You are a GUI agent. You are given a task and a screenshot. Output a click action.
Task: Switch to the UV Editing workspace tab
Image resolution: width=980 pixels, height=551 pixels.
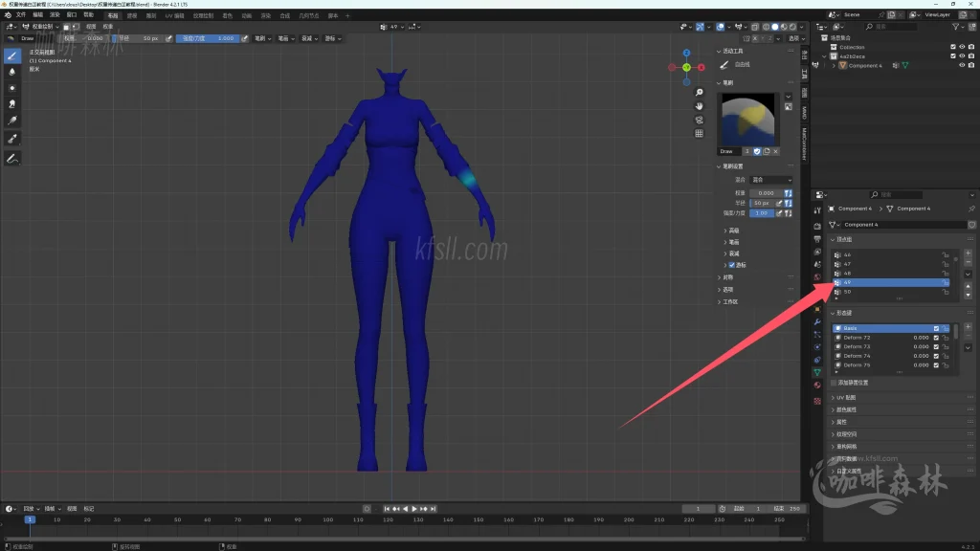click(174, 15)
